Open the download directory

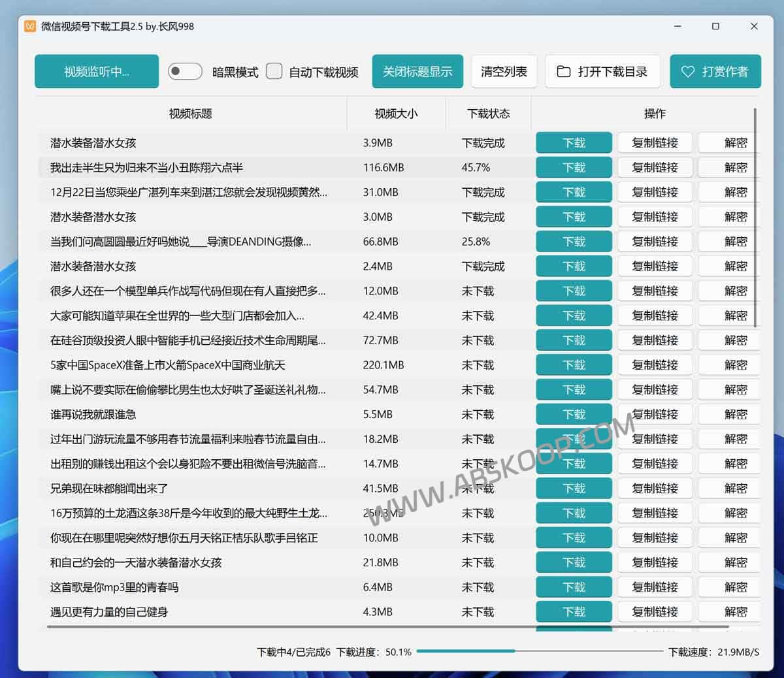pos(602,72)
